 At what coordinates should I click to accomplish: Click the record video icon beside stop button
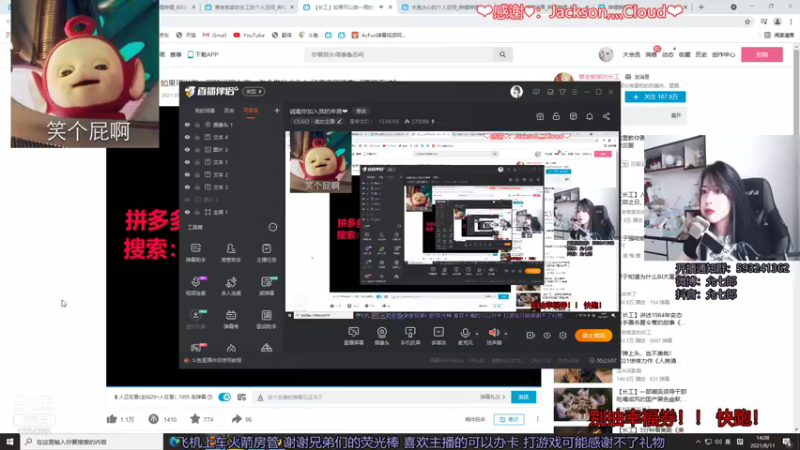coord(531,336)
